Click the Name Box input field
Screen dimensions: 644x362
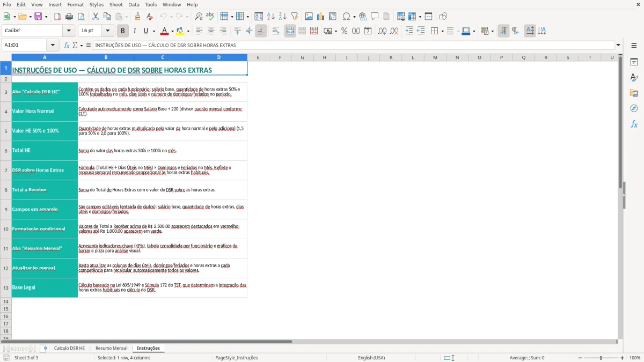pyautogui.click(x=25, y=45)
